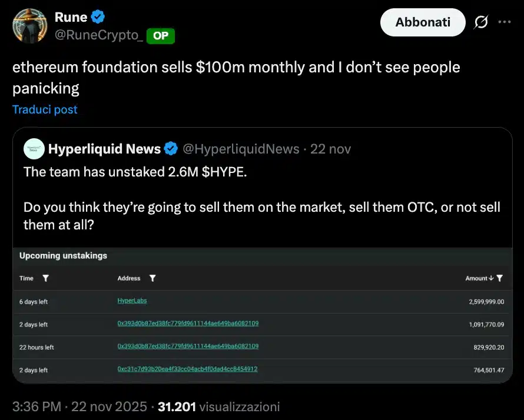Click the filter icon on Amount column
Viewport: 524px width, 420px height.
tap(500, 278)
